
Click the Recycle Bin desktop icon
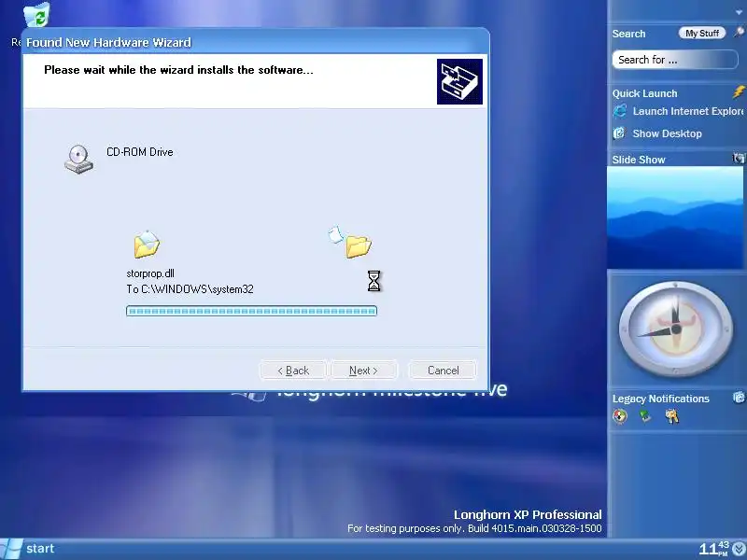tap(36, 15)
